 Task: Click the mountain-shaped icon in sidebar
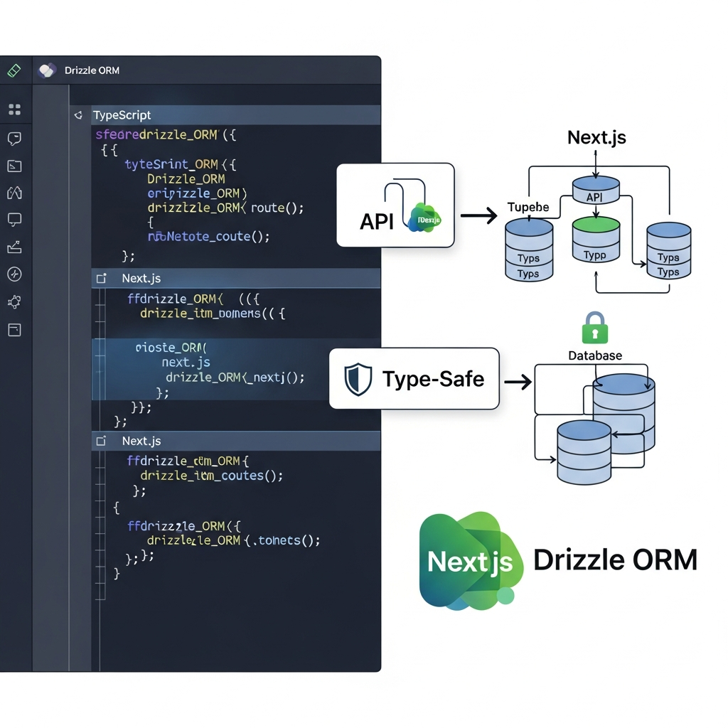pos(15,193)
